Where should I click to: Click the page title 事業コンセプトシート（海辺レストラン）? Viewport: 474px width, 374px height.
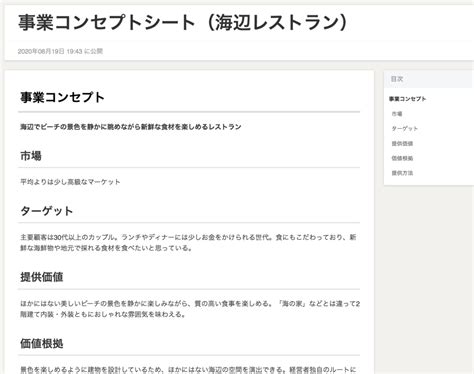click(183, 23)
